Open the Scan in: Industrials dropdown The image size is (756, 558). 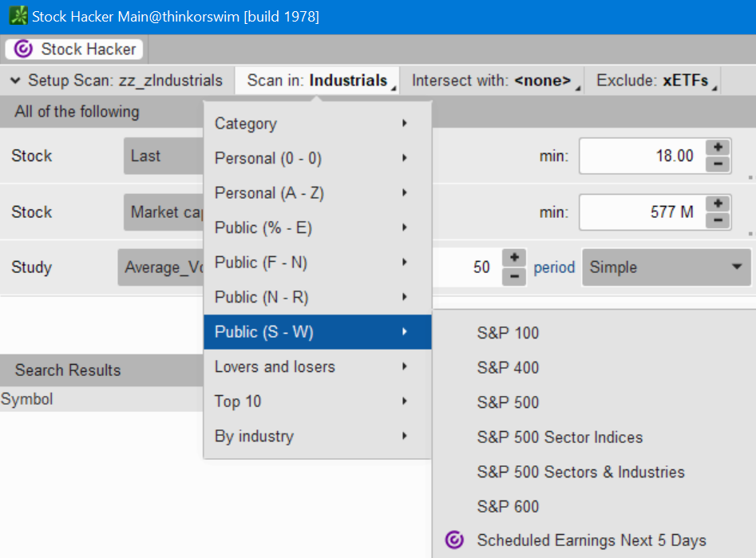[x=317, y=80]
